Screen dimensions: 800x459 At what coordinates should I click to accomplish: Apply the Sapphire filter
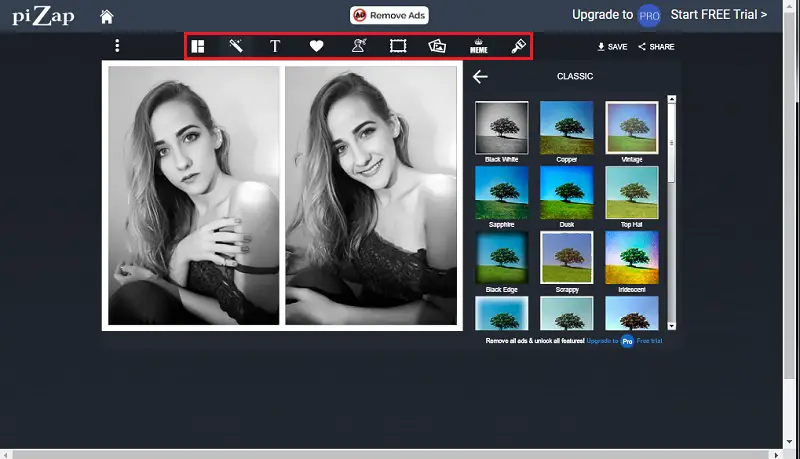[x=502, y=193]
